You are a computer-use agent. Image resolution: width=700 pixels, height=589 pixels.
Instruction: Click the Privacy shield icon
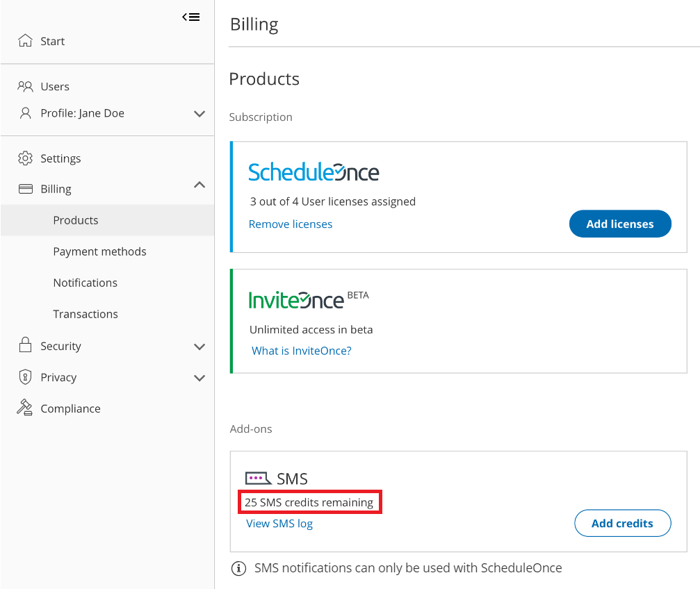click(25, 377)
